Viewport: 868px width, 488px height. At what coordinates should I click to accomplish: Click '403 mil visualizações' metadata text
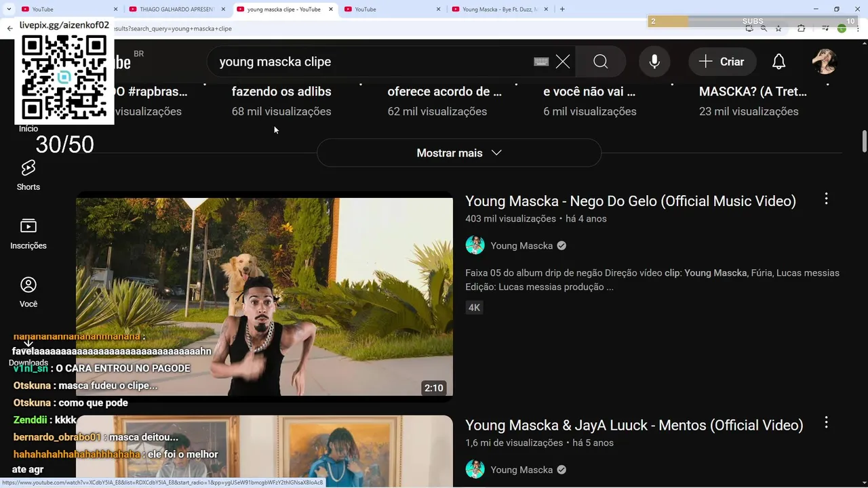pyautogui.click(x=511, y=219)
